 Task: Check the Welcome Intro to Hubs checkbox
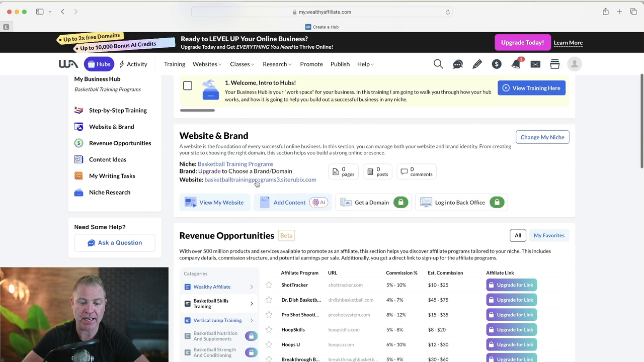pyautogui.click(x=188, y=85)
